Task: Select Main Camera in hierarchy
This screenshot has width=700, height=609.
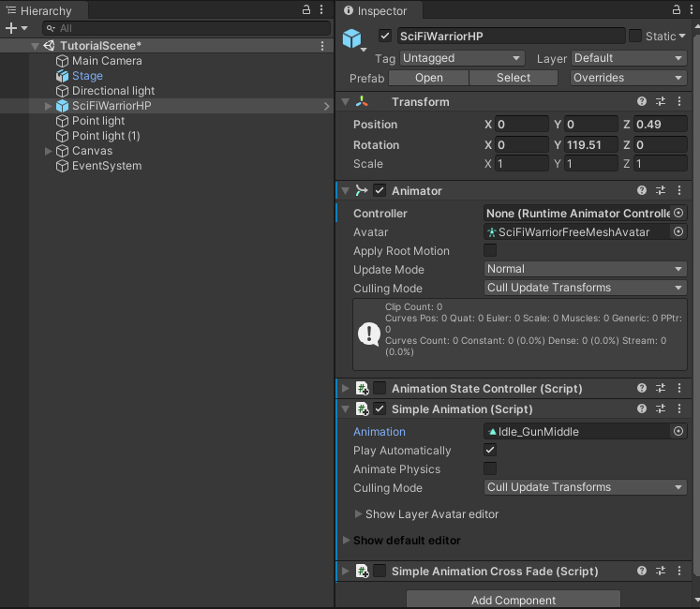Action: coord(107,61)
